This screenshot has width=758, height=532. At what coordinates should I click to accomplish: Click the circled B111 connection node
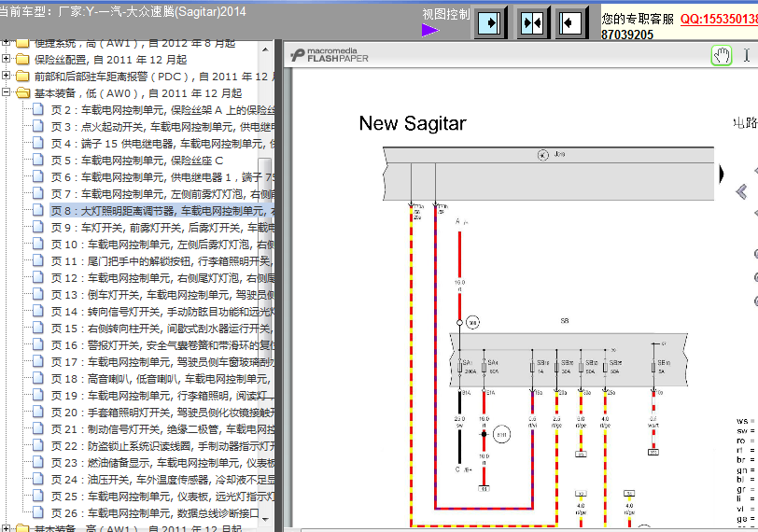click(x=502, y=434)
